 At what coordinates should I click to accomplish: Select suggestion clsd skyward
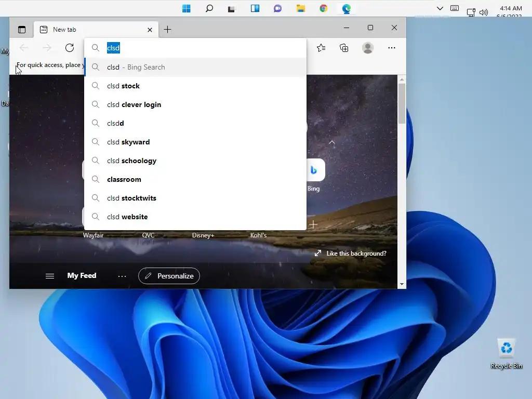[195, 142]
